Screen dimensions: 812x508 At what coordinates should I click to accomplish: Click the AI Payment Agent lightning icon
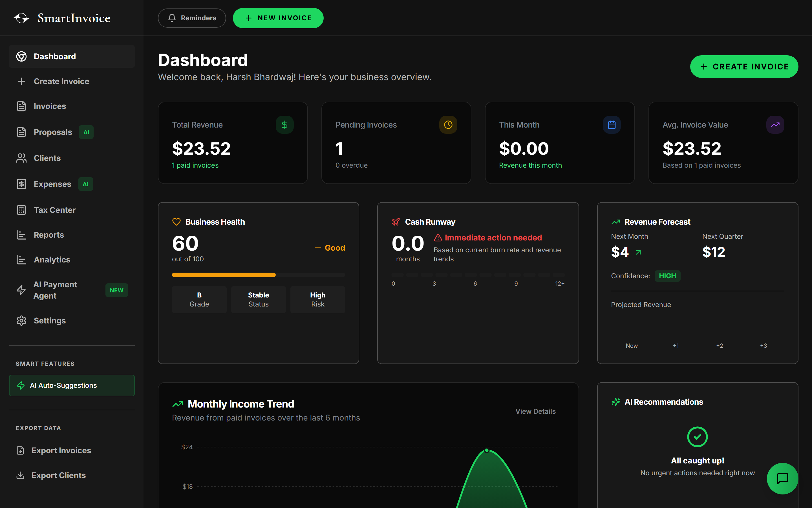point(21,290)
